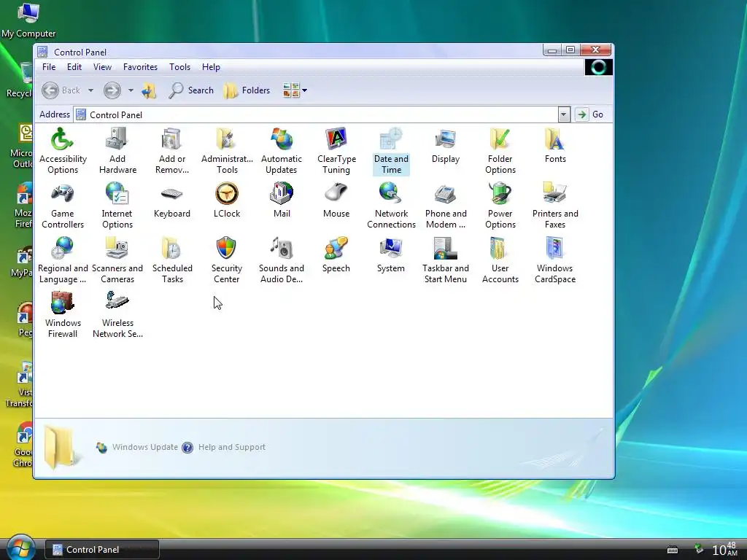The width and height of the screenshot is (747, 560).
Task: Open Administrative Tools folder
Action: coord(227,150)
